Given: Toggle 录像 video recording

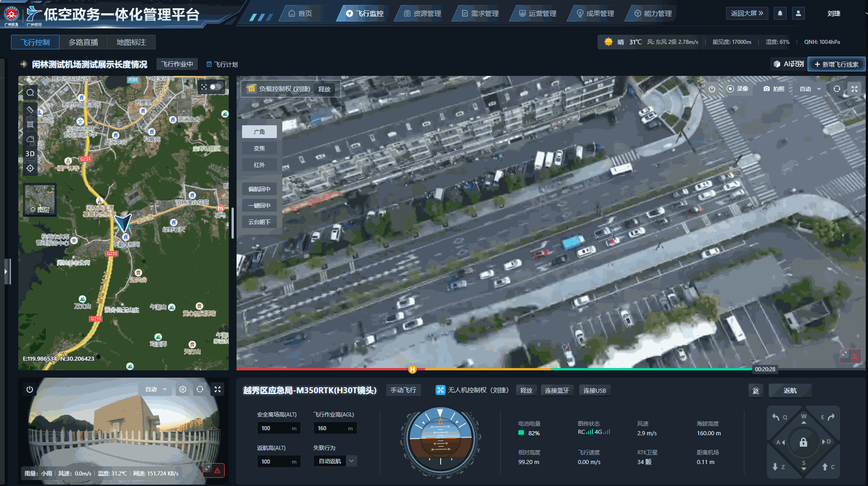Looking at the screenshot, I should tap(737, 89).
